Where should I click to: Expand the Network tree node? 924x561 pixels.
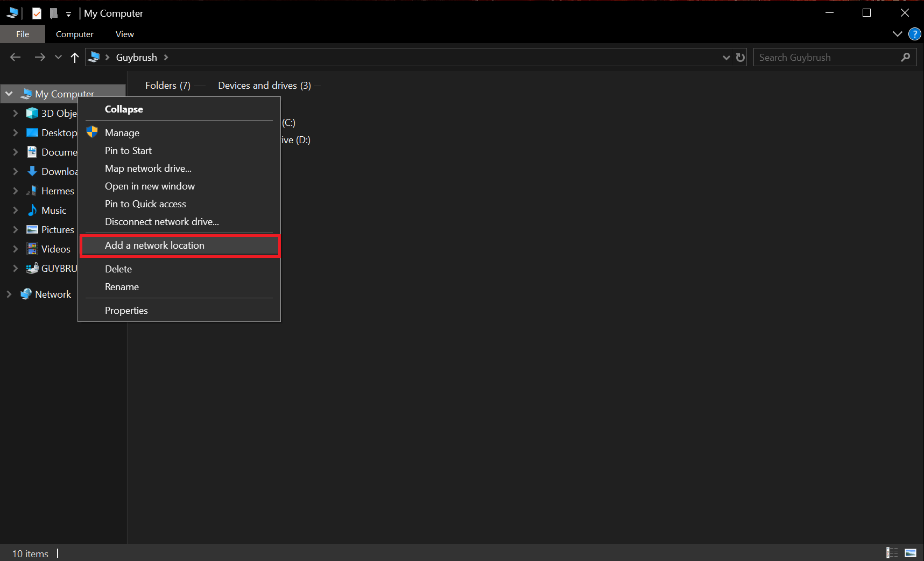[x=9, y=294]
